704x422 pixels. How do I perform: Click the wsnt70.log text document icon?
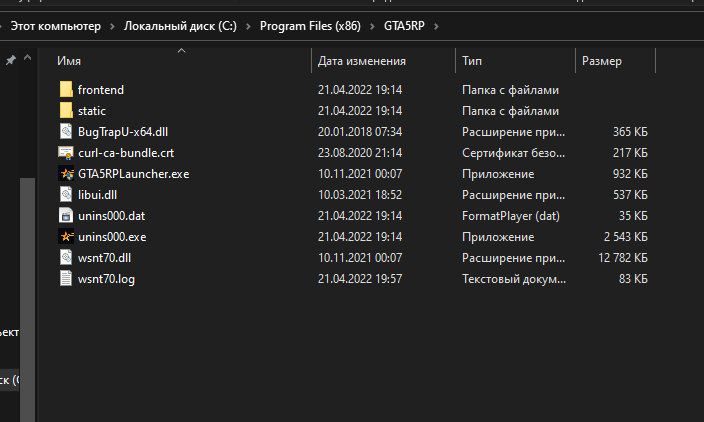pos(66,278)
